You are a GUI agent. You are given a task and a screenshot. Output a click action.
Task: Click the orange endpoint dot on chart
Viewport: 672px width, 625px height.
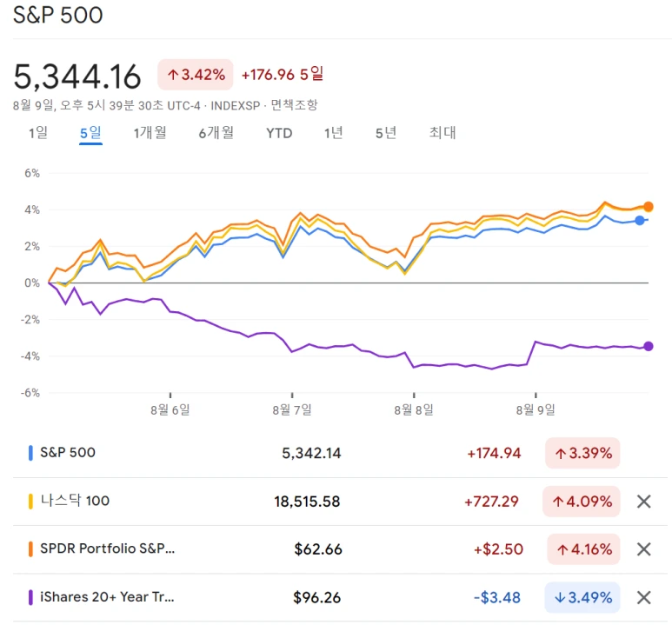click(648, 207)
